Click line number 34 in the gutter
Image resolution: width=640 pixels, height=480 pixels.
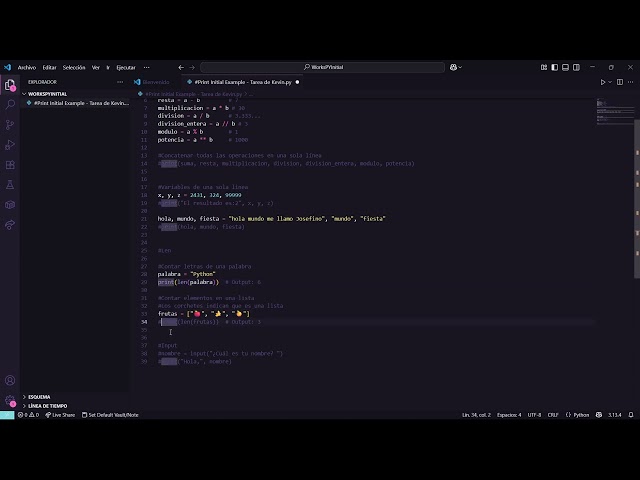[144, 322]
